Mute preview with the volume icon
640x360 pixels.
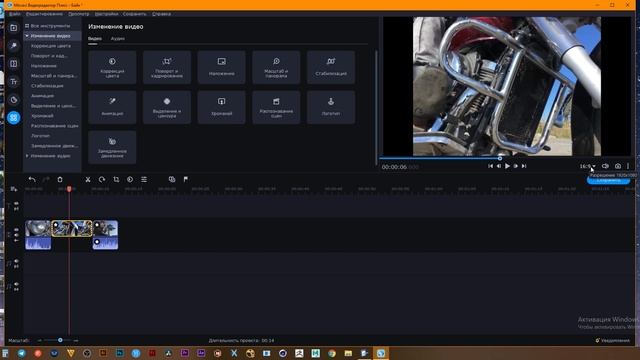click(x=605, y=166)
